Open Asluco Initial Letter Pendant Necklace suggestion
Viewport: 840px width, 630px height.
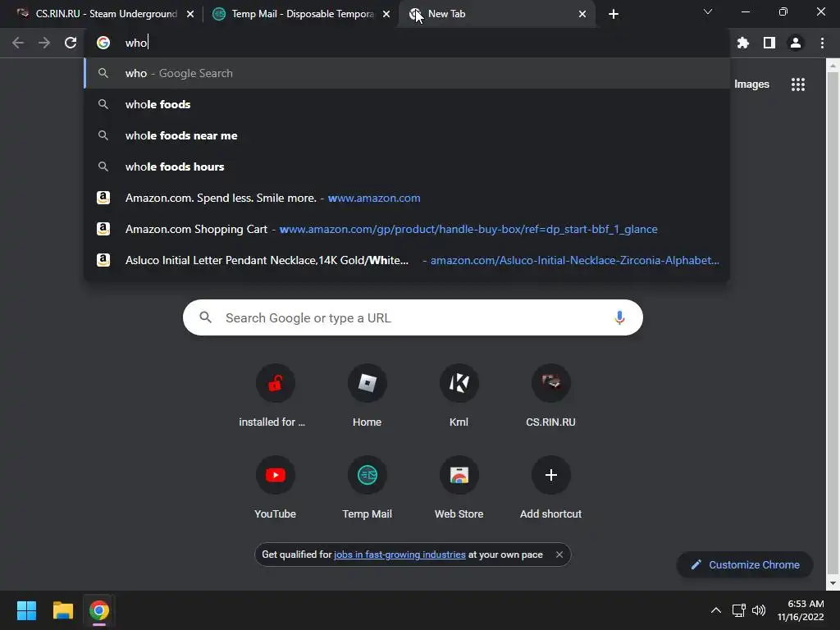tap(407, 260)
